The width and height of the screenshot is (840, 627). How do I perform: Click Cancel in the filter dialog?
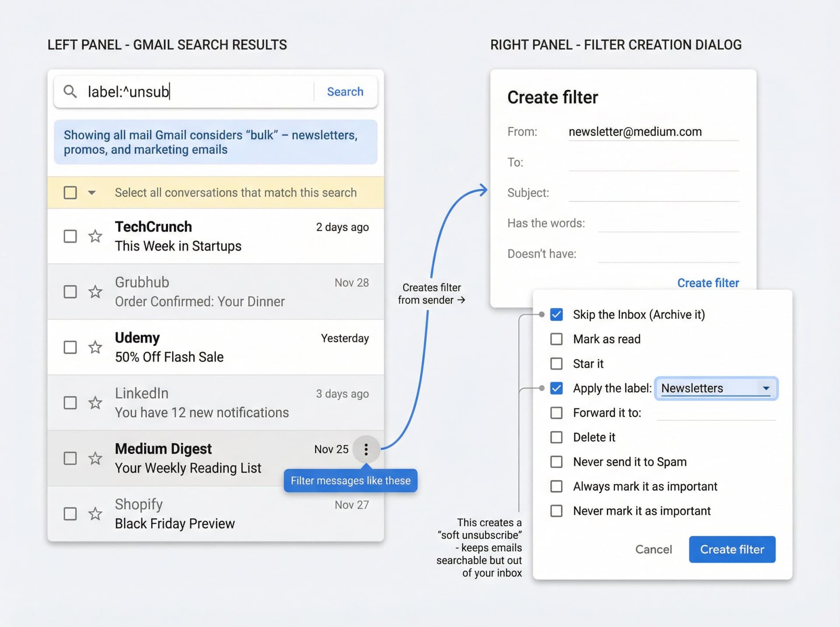654,549
